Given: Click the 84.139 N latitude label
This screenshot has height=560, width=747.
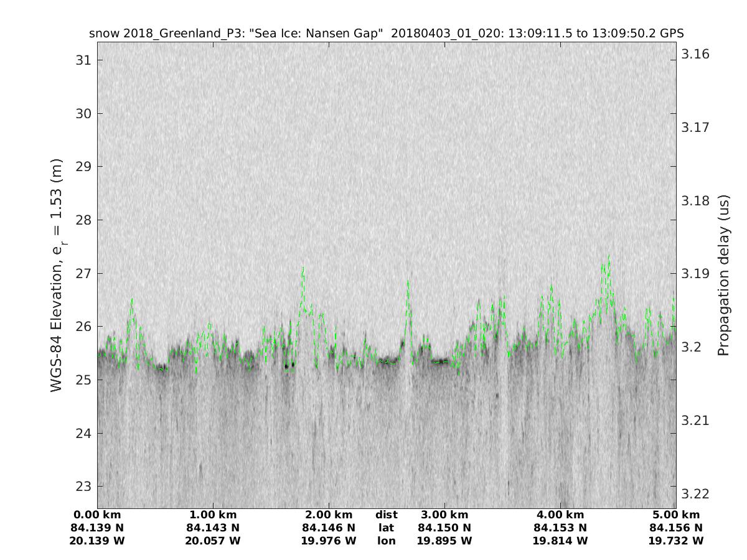Looking at the screenshot, I should (x=98, y=528).
